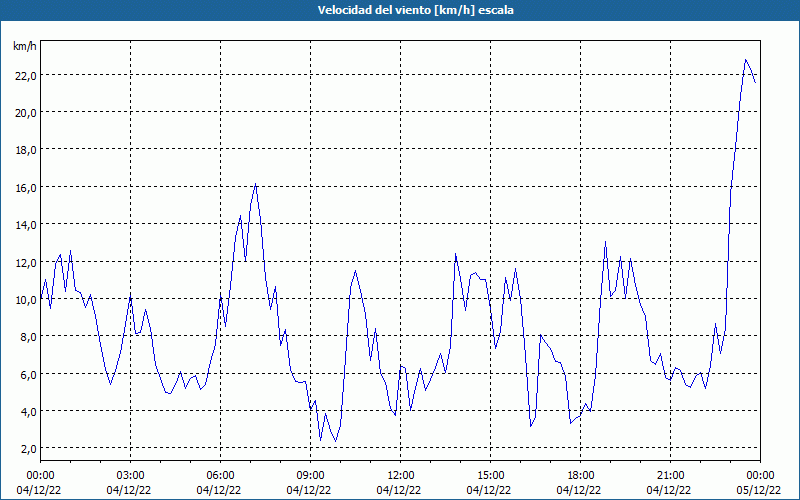
Task: Select the '20,0' y-axis value
Action: click(x=25, y=113)
